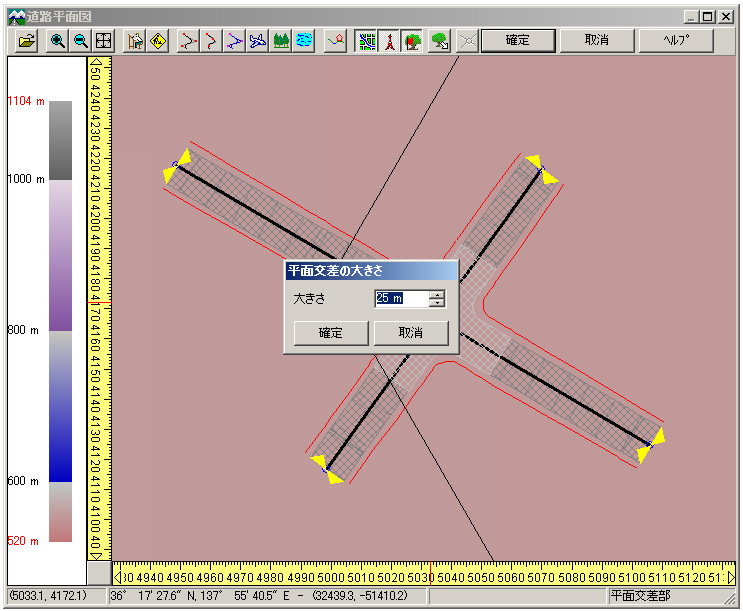This screenshot has width=743, height=611.
Task: Click the house-on-line icon
Action: pos(335,41)
